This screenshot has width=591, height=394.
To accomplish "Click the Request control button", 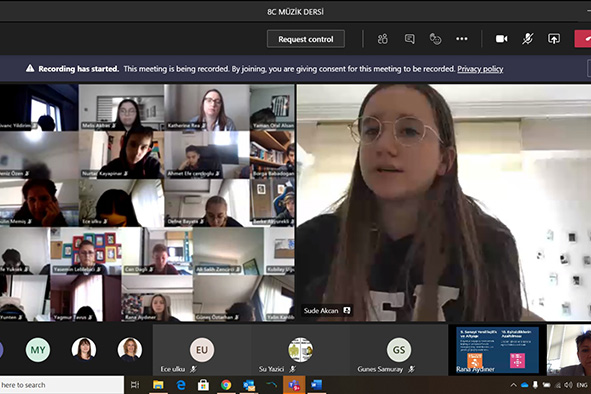I will pyautogui.click(x=306, y=39).
